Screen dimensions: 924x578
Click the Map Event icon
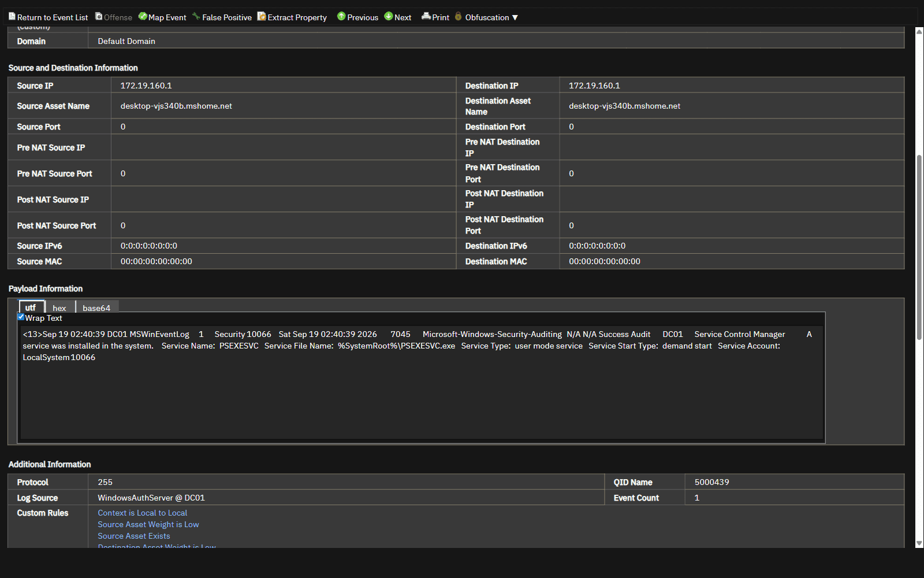[143, 17]
